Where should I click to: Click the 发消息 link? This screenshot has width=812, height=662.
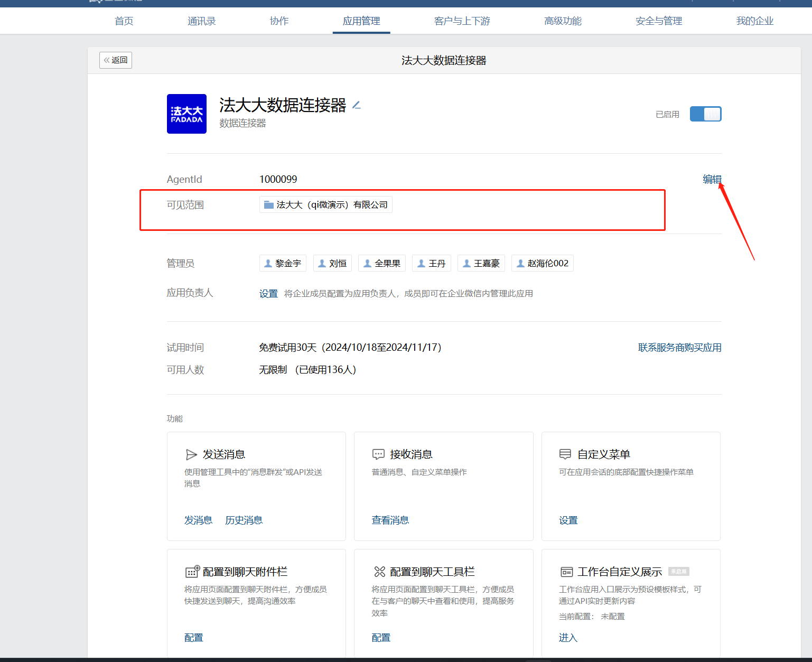pyautogui.click(x=198, y=520)
